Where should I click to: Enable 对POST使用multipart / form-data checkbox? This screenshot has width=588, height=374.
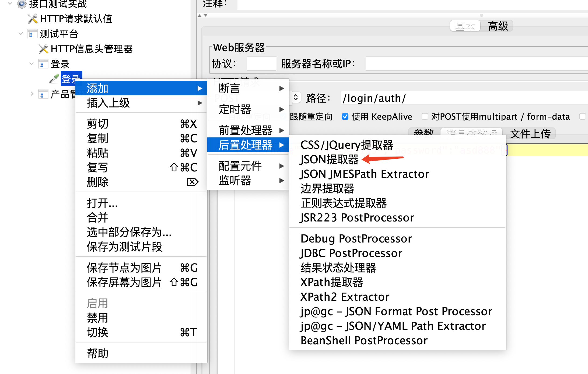(425, 117)
